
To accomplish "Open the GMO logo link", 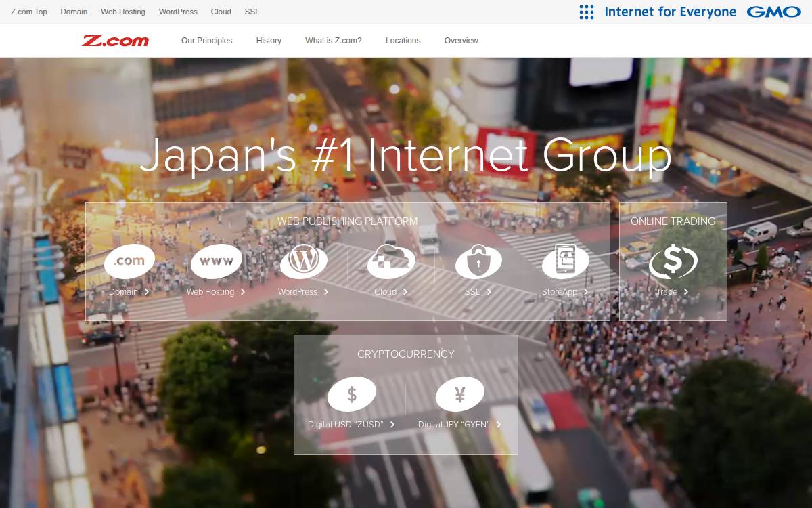I will (774, 12).
